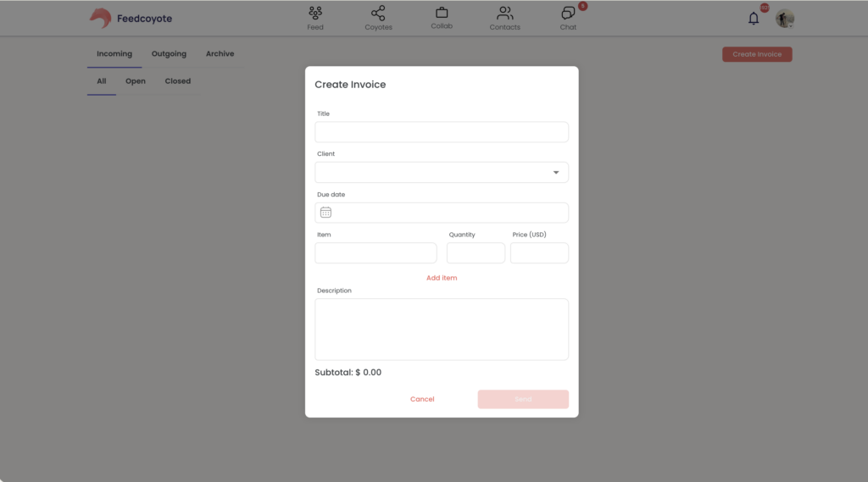Open the Chat bubbles icon
Viewport: 868px width, 482px height.
(568, 14)
